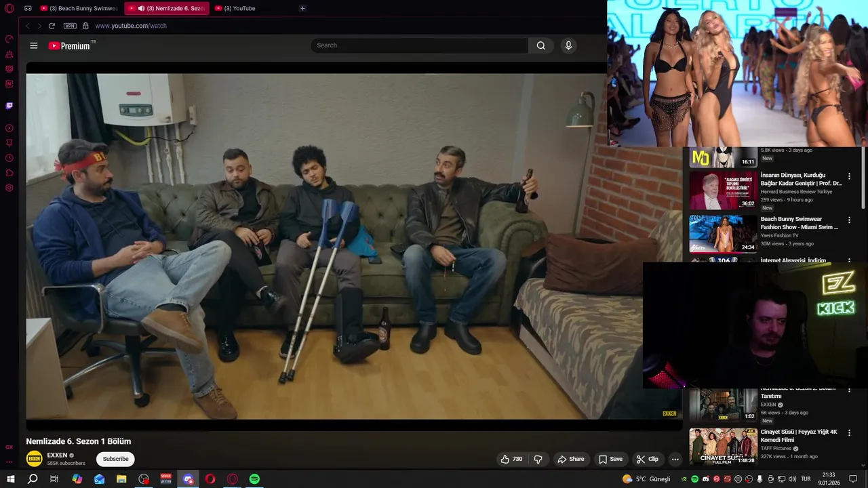Open options menu for İnsanın Dünyası video
Image resolution: width=868 pixels, height=488 pixels.
849,176
